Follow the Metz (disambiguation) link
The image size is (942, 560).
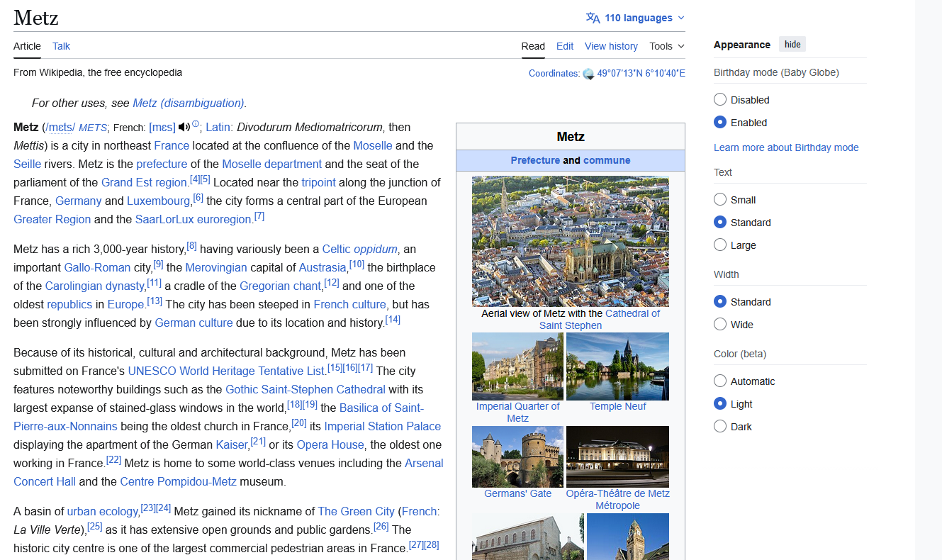188,103
